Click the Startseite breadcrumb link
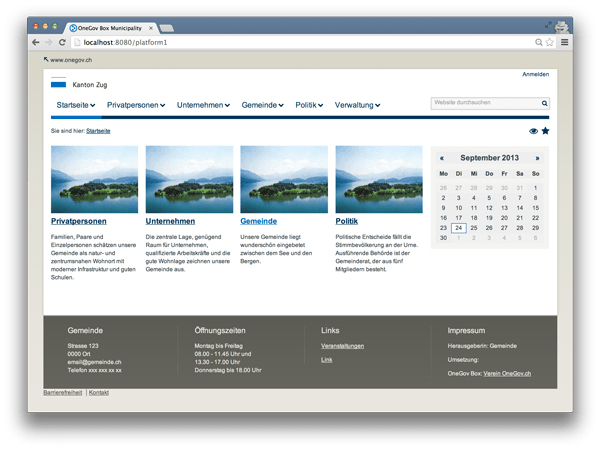 point(98,131)
